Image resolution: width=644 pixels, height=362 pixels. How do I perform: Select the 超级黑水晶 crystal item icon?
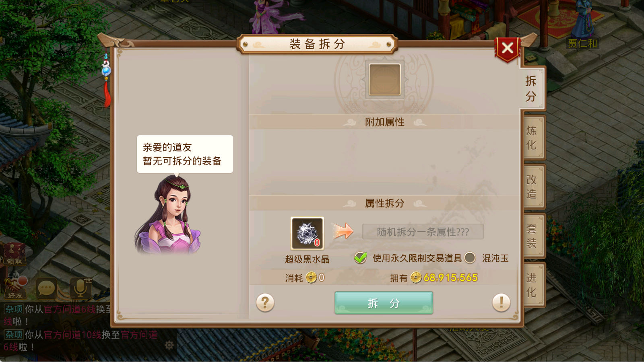[307, 233]
